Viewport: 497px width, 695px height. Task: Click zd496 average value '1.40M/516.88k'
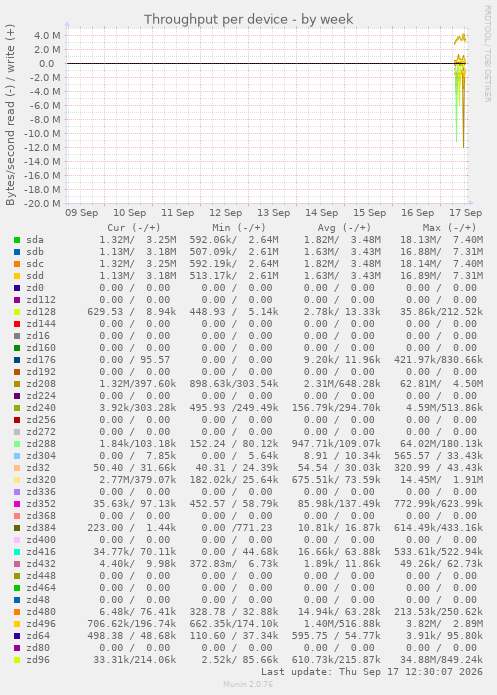(342, 624)
